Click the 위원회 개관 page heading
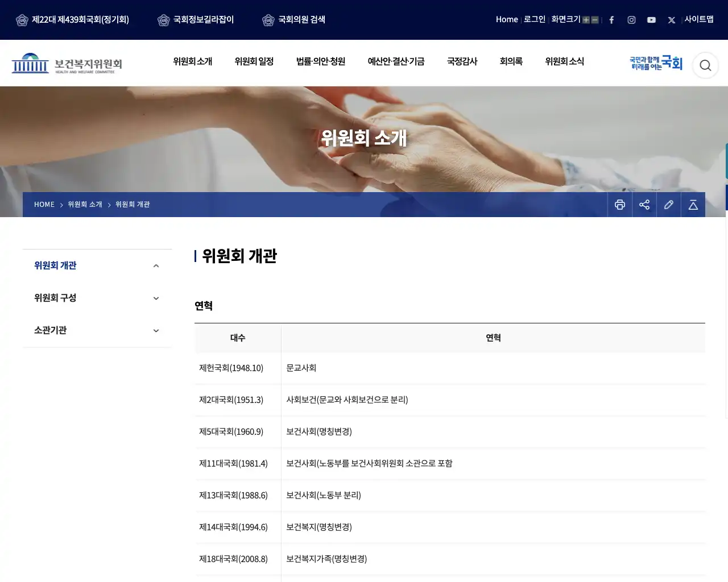Screen dimensions: 728x582 click(239, 256)
